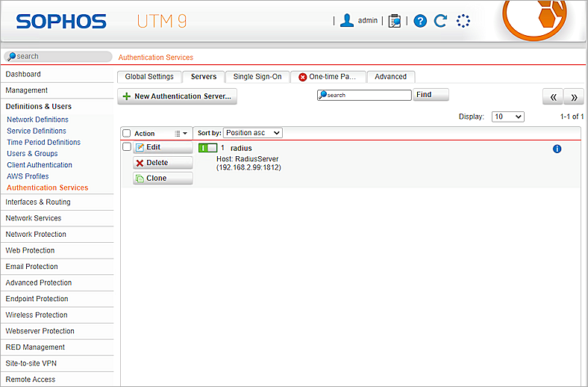
Task: Open the One-time Password tab
Action: coord(328,76)
